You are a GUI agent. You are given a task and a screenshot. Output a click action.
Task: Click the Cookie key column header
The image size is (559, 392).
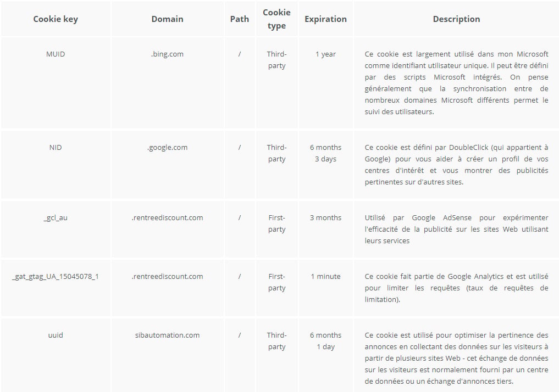(56, 19)
